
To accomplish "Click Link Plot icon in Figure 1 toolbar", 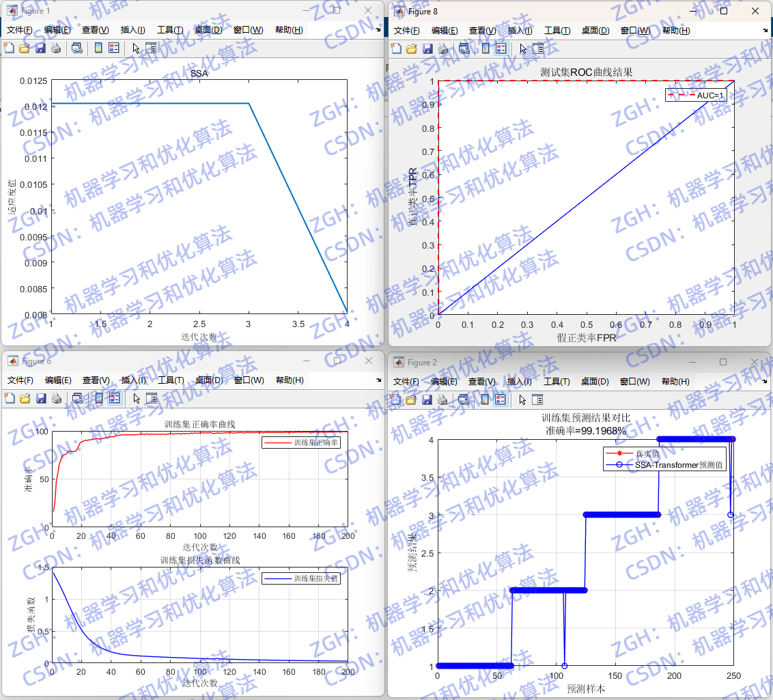I will tap(76, 48).
